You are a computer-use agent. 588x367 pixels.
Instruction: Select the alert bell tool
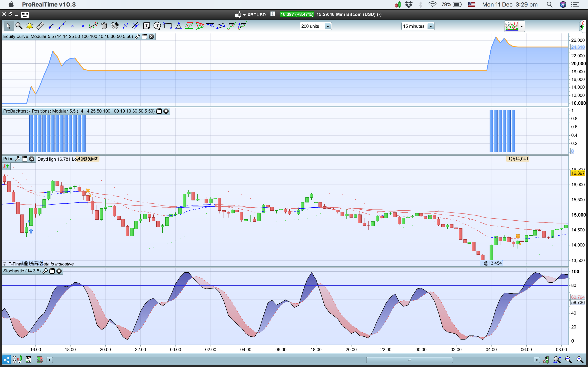(x=30, y=26)
